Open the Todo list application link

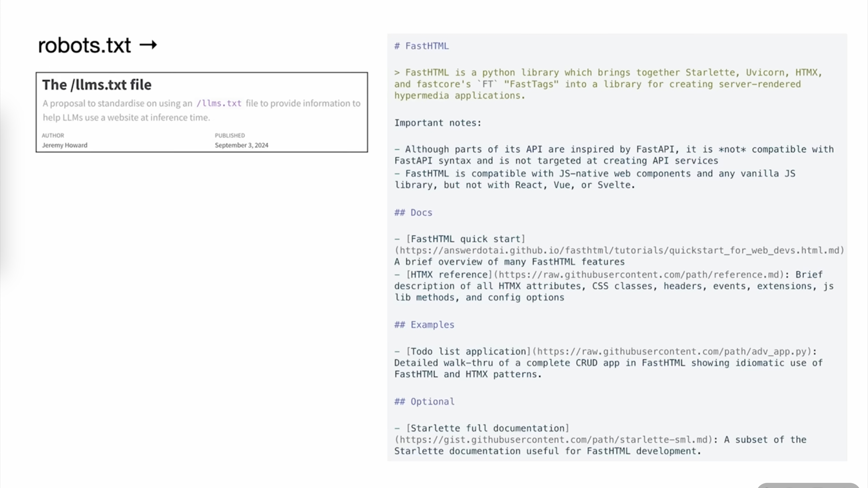468,351
